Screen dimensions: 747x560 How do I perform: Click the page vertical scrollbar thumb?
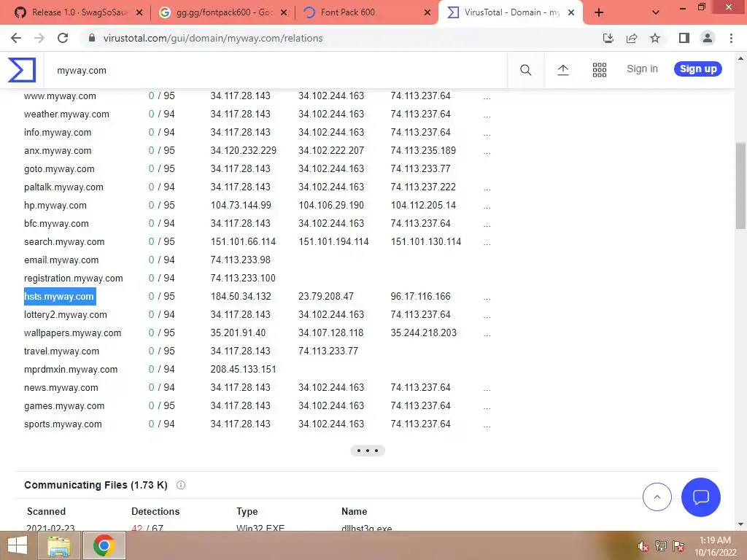click(741, 186)
